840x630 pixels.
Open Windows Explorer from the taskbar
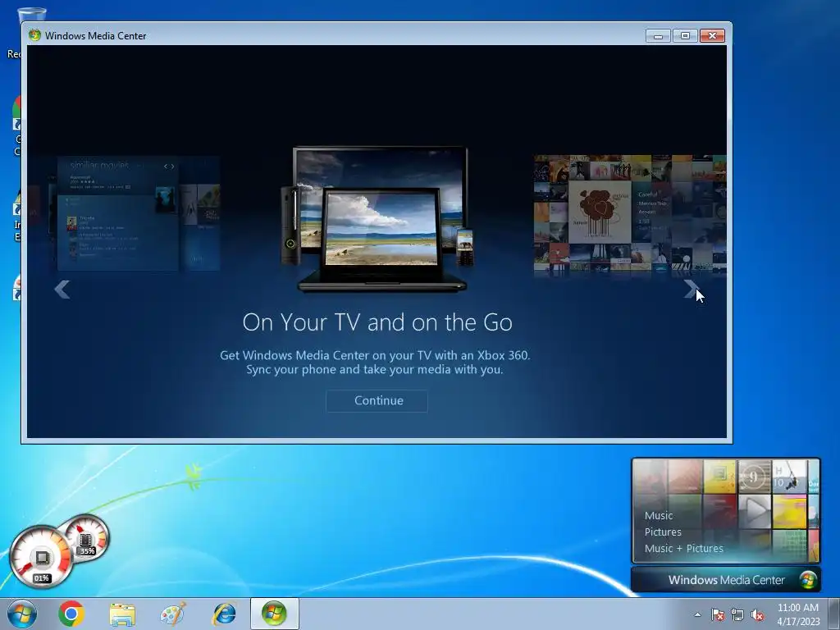(122, 614)
